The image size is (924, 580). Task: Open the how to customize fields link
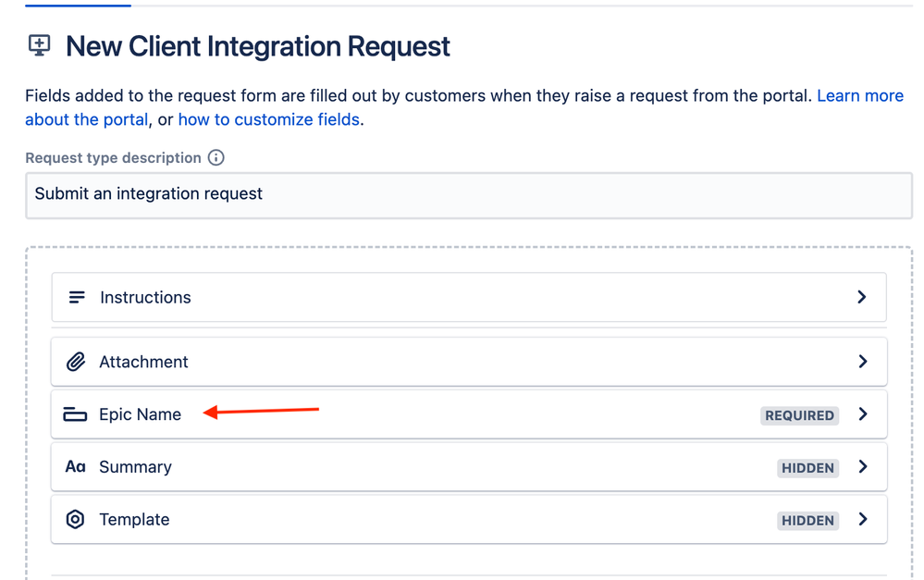point(268,119)
